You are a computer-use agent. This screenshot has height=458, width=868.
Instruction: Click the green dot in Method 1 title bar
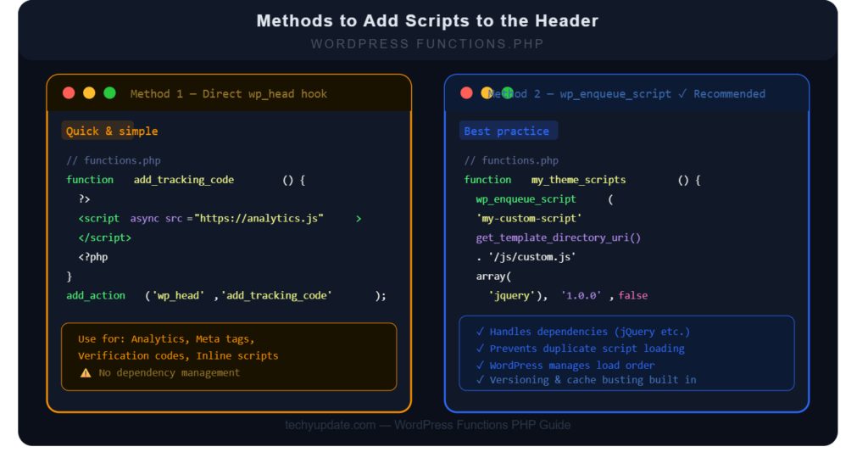click(109, 93)
